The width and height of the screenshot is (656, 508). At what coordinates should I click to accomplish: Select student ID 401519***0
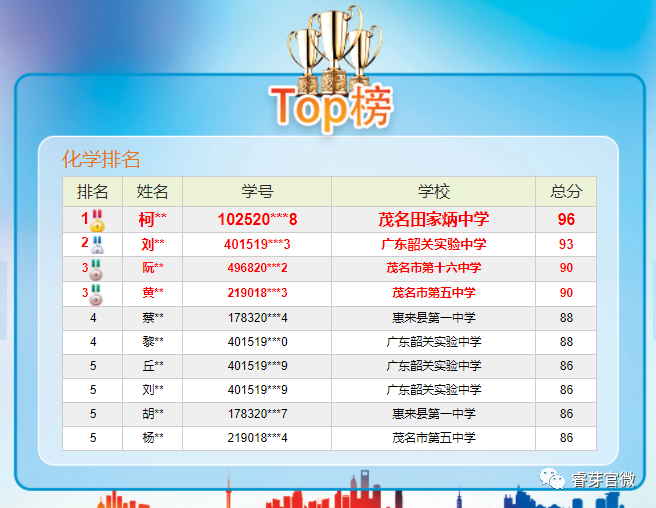(257, 341)
